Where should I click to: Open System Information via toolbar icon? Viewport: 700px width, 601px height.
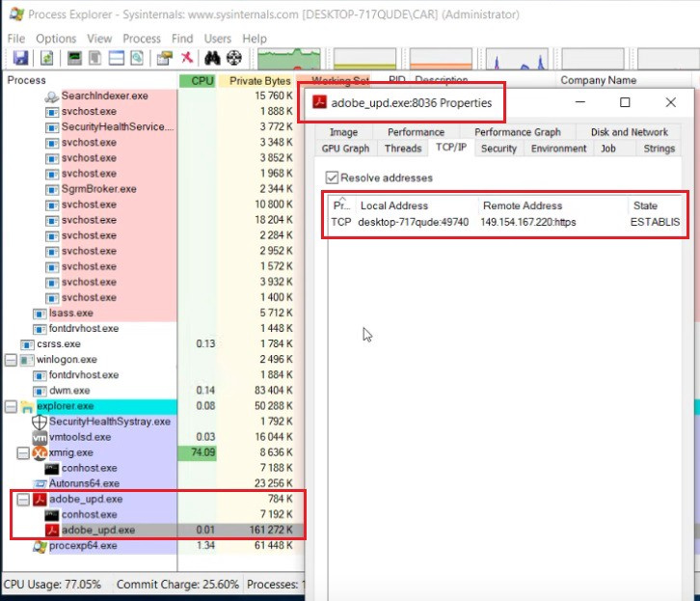tap(74, 59)
